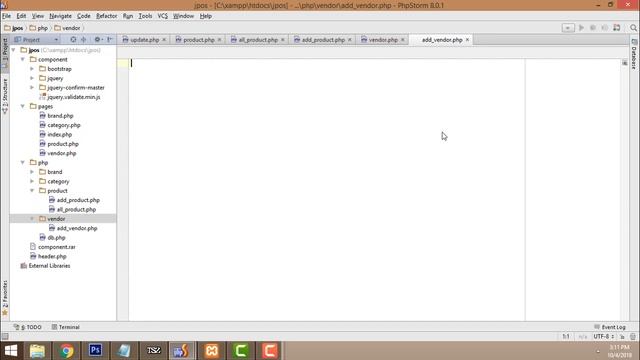
Task: Expand the category folder
Action: (x=32, y=181)
